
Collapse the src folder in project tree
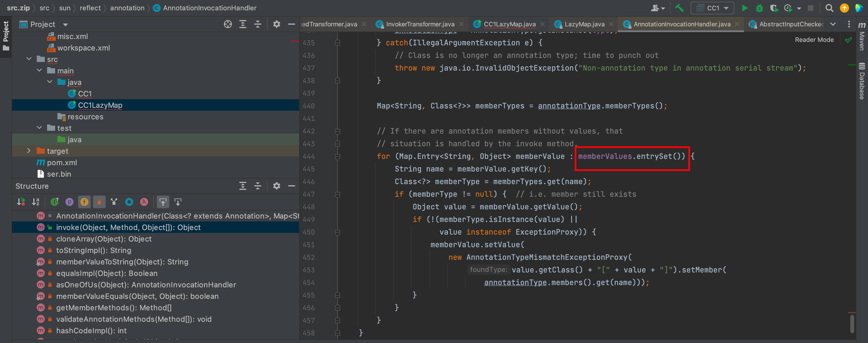29,59
